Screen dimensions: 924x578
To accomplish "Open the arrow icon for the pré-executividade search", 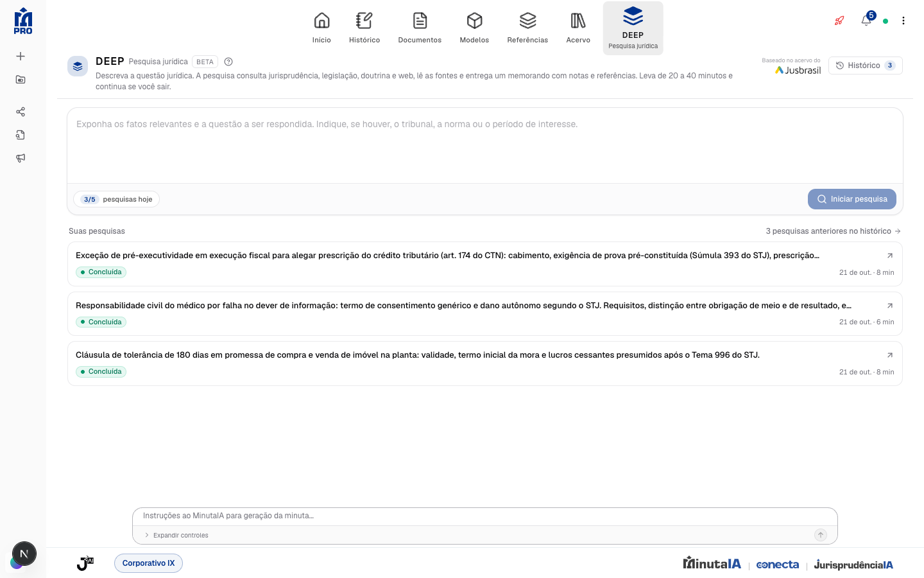I will (x=890, y=256).
